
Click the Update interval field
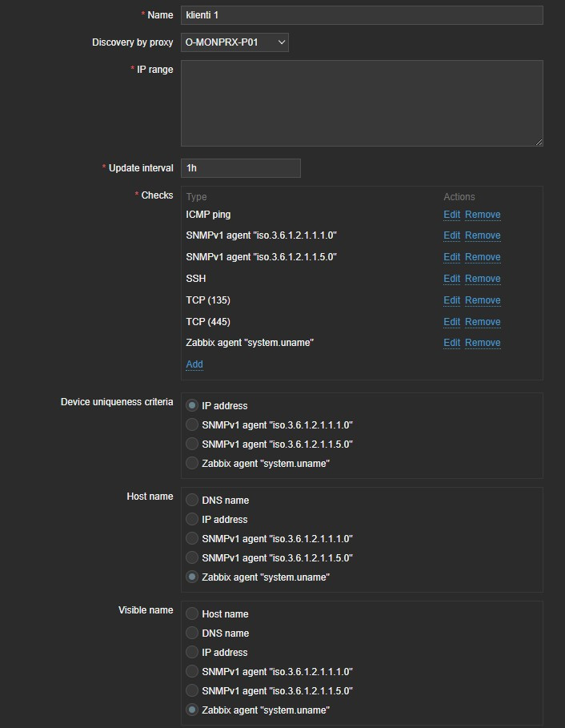pos(240,168)
